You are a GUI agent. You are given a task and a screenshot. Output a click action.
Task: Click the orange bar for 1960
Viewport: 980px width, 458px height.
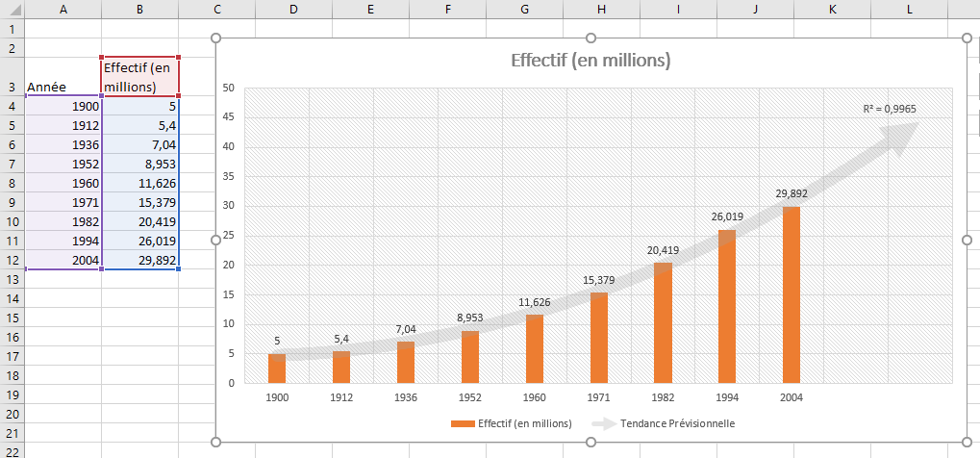tap(535, 349)
